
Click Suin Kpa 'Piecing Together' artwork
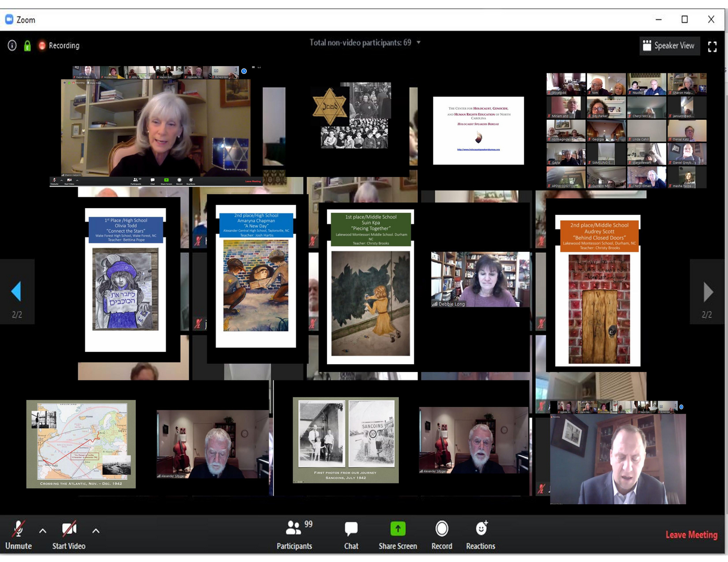coord(370,303)
